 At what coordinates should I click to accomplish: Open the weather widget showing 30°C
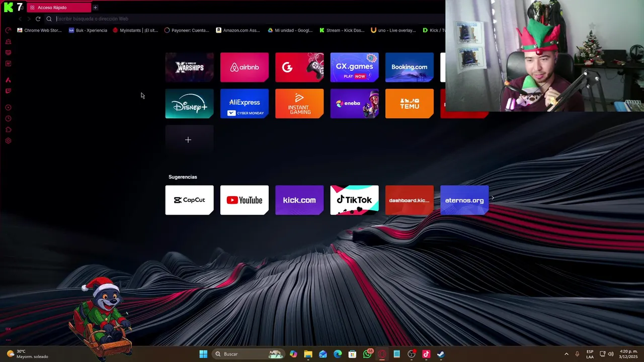click(28, 354)
